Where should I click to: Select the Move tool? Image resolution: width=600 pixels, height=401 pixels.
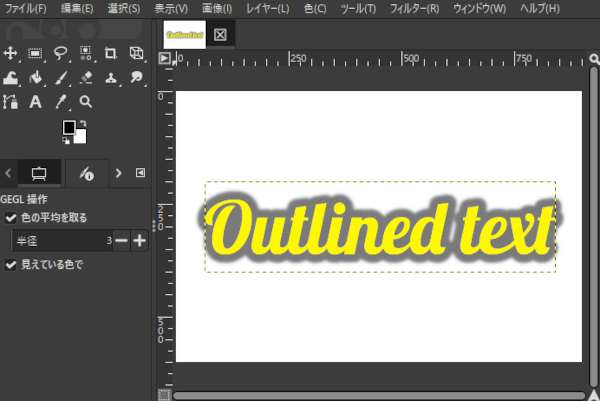point(12,53)
